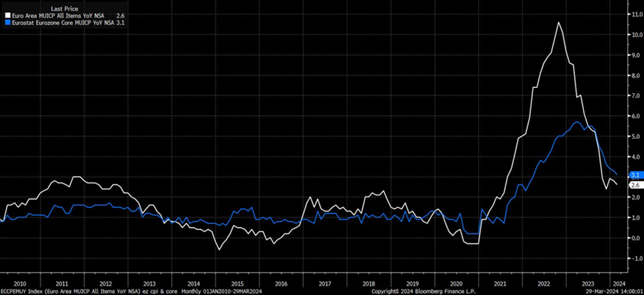This screenshot has height=295, width=644.
Task: Click the blue 3.1 price tag on axis
Action: point(634,175)
